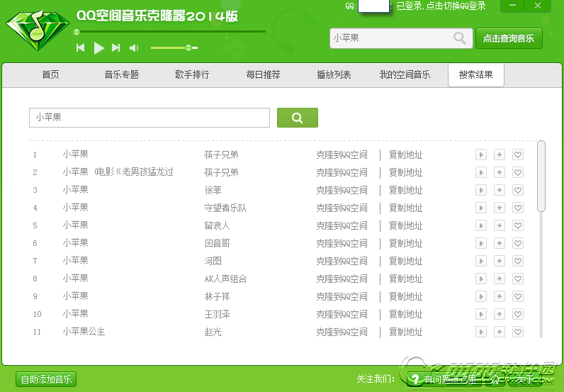Play the 徐菲 version of 小苹果

tap(481, 190)
